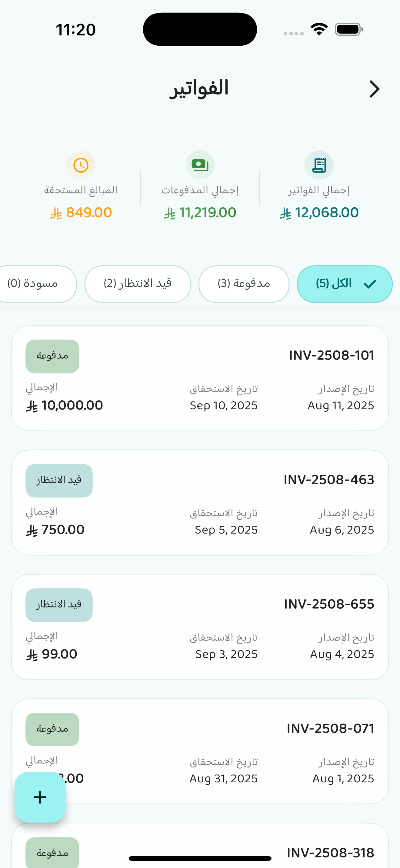Tap the receipt total invoices icon
400x868 pixels.
click(319, 165)
